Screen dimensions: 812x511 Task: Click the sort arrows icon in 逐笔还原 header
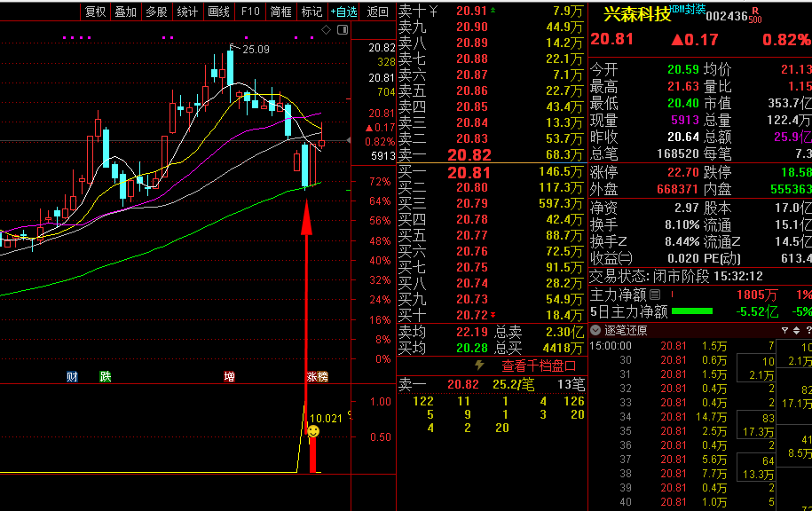(x=795, y=330)
